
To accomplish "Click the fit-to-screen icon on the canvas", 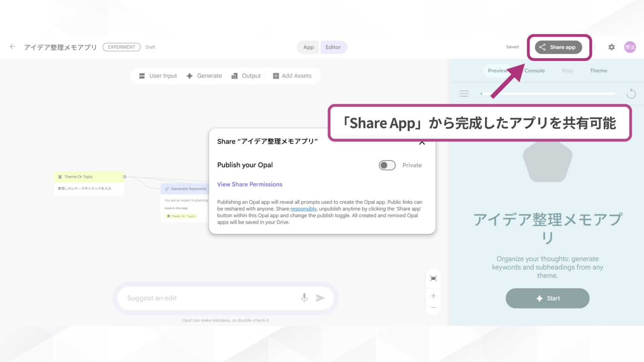I will click(433, 278).
